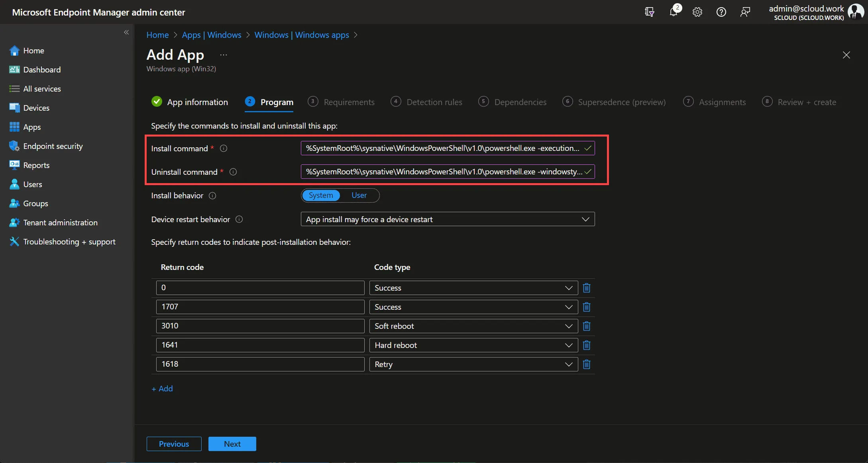868x463 pixels.
Task: Delete the return code 3010 row
Action: pos(587,326)
